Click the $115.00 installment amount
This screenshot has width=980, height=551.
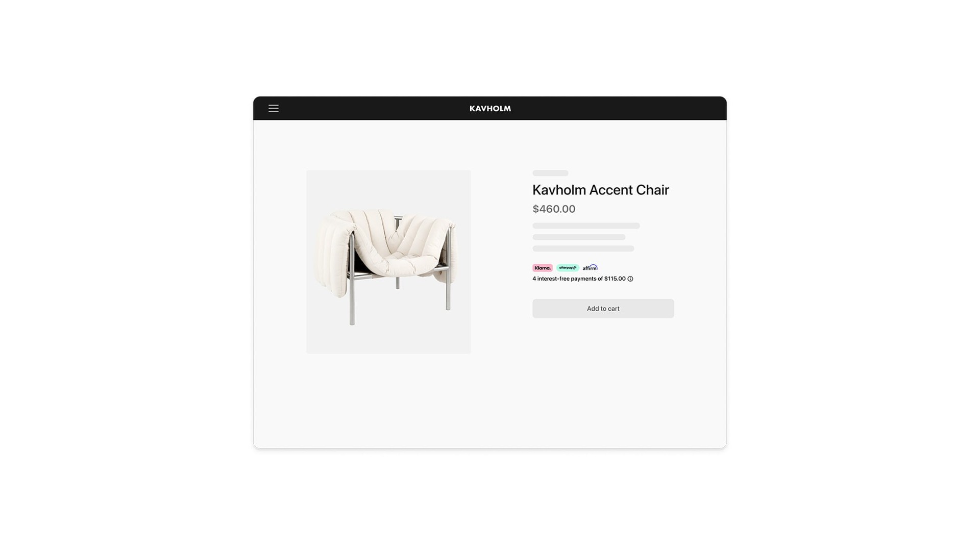[x=615, y=279]
